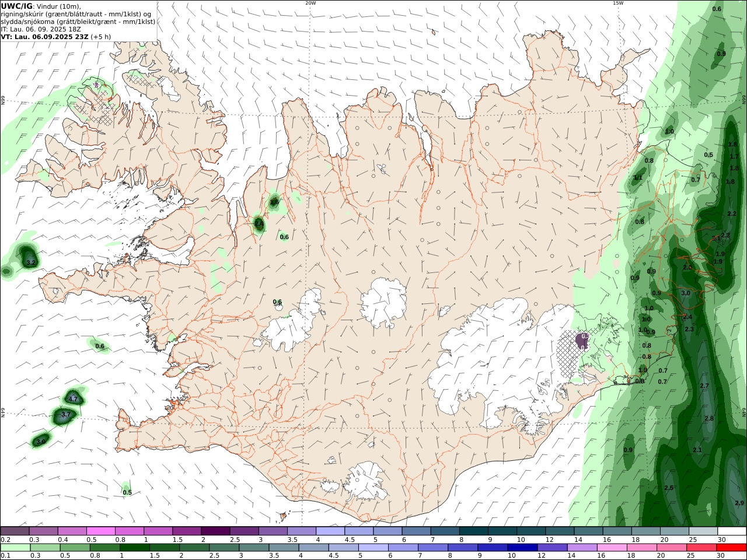747x560 pixels.
Task: Pick the pure red 30 mm rain legend swatch
Action: [x=731, y=548]
